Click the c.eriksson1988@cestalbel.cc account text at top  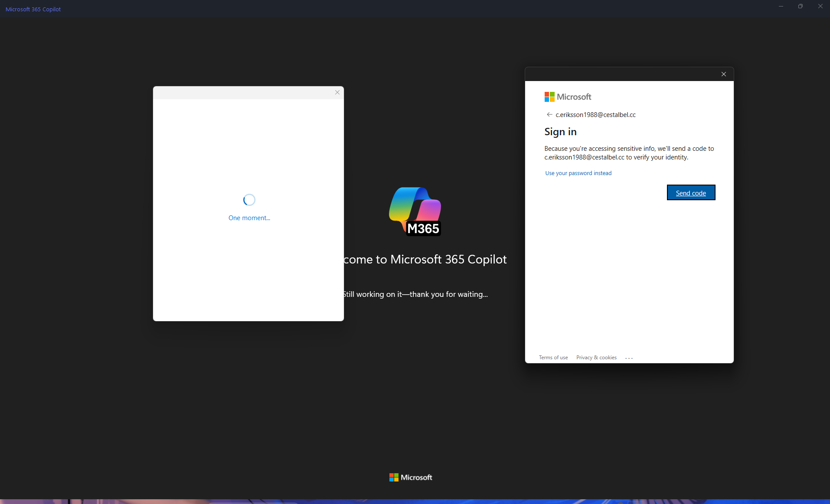pyautogui.click(x=595, y=115)
